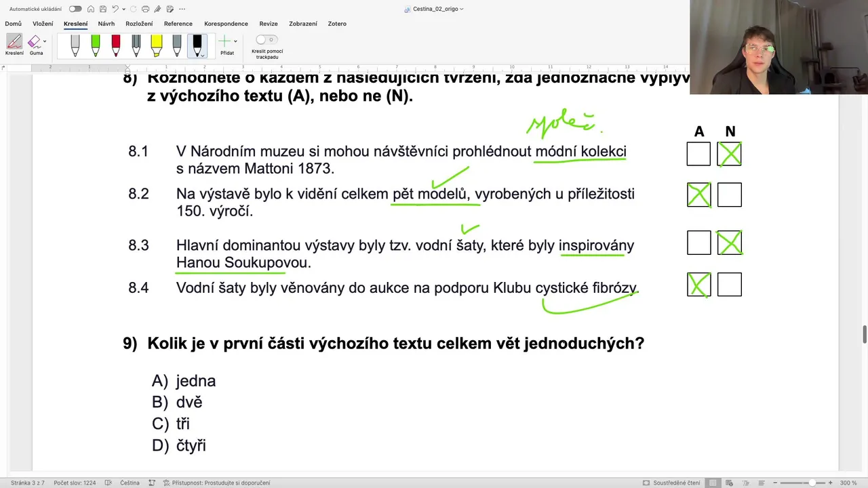Image resolution: width=868 pixels, height=488 pixels.
Task: Expand the Guma eraser options arrow
Action: (45, 42)
